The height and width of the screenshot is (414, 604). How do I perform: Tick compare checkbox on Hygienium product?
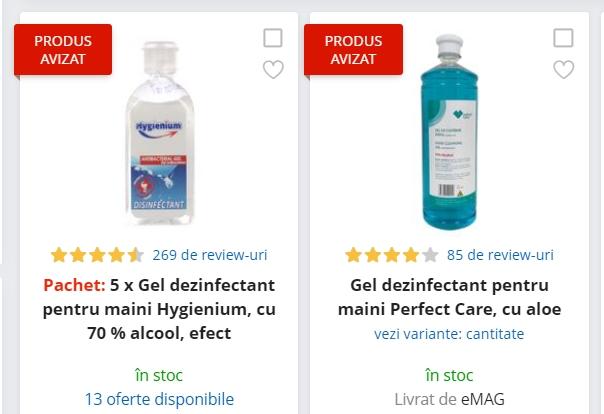coord(273,38)
